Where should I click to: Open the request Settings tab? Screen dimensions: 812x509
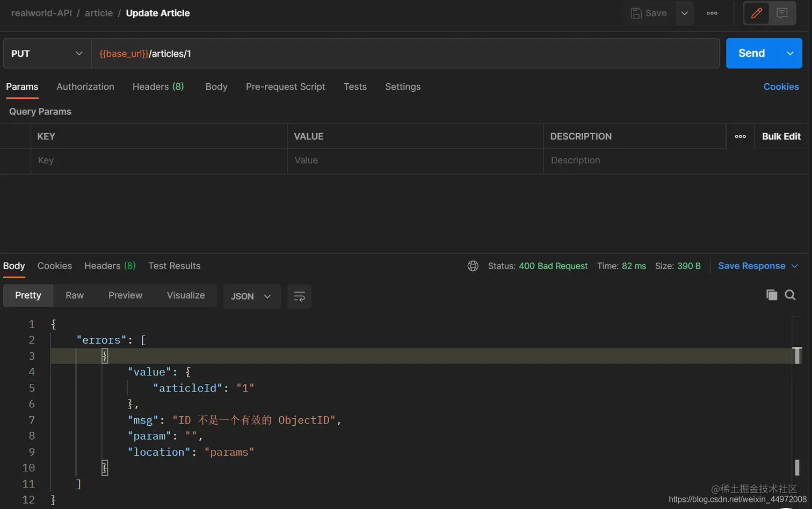click(403, 86)
